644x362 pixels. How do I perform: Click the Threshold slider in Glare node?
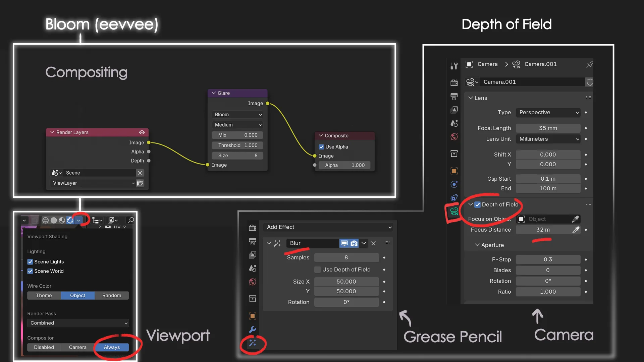tap(237, 145)
